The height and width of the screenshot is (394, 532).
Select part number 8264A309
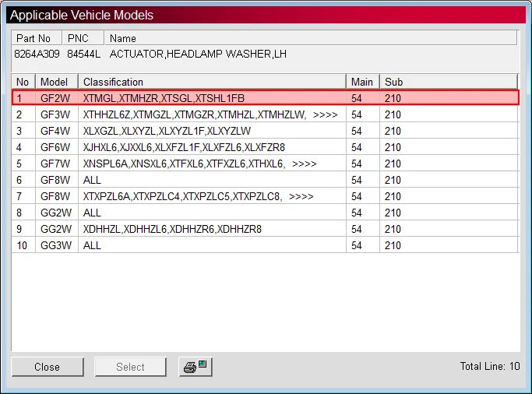click(x=37, y=54)
